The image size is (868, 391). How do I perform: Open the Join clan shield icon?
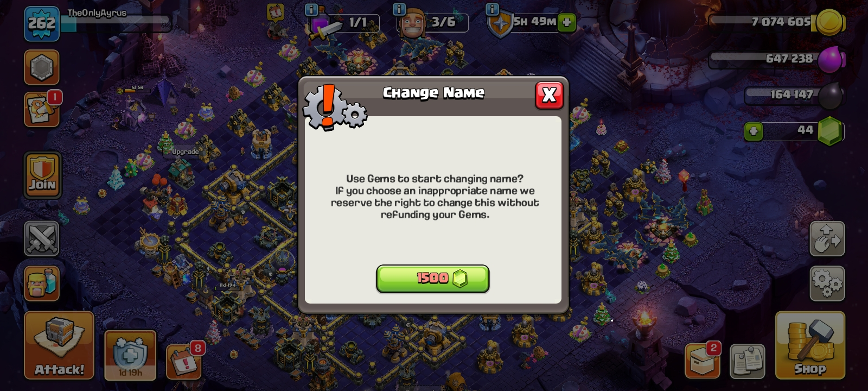tap(42, 175)
